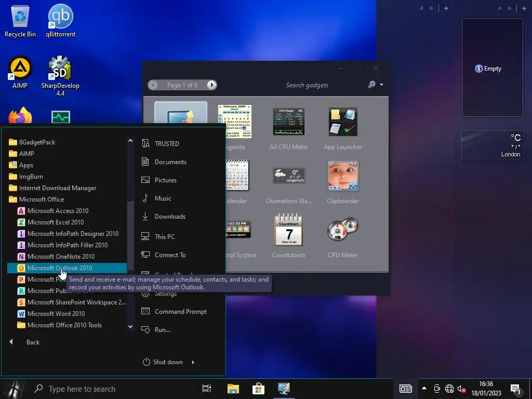
Task: Open the Run... dialog
Action: tap(156, 330)
